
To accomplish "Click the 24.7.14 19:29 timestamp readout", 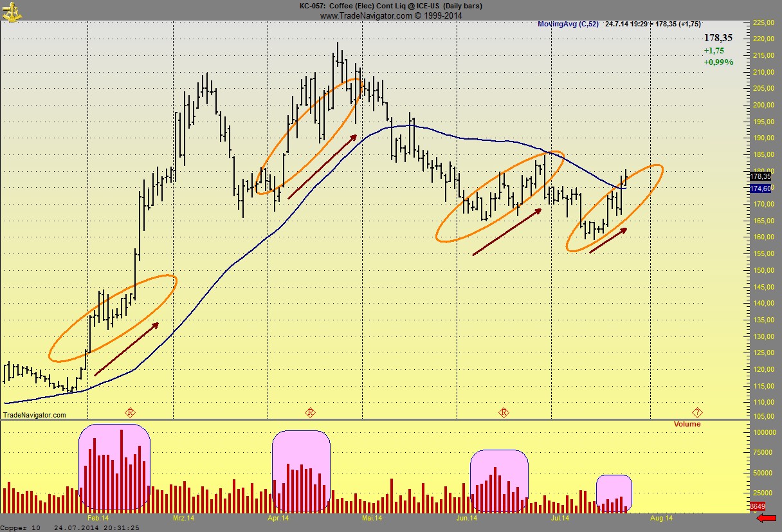I will tap(626, 24).
